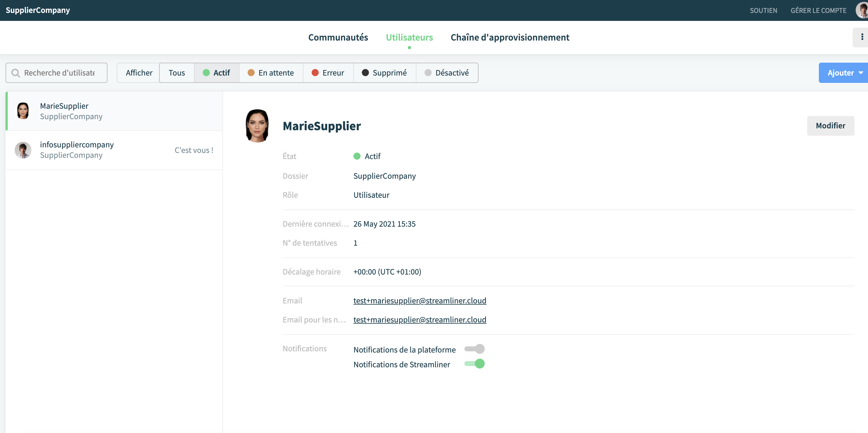This screenshot has width=868, height=433.
Task: Click MarieSupplier's large profile photo
Action: pyautogui.click(x=257, y=126)
